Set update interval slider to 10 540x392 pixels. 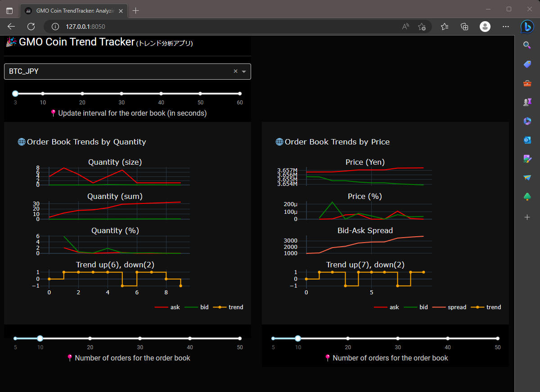[x=43, y=94]
